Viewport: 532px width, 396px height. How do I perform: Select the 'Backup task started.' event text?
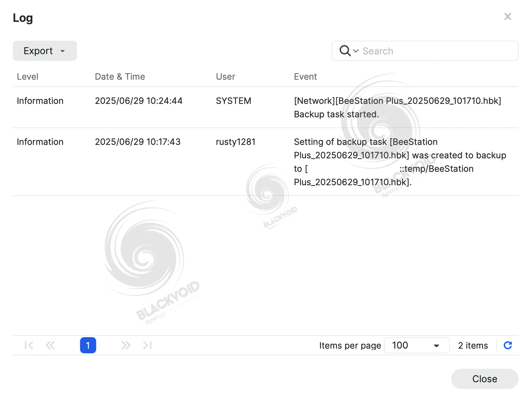pos(336,114)
